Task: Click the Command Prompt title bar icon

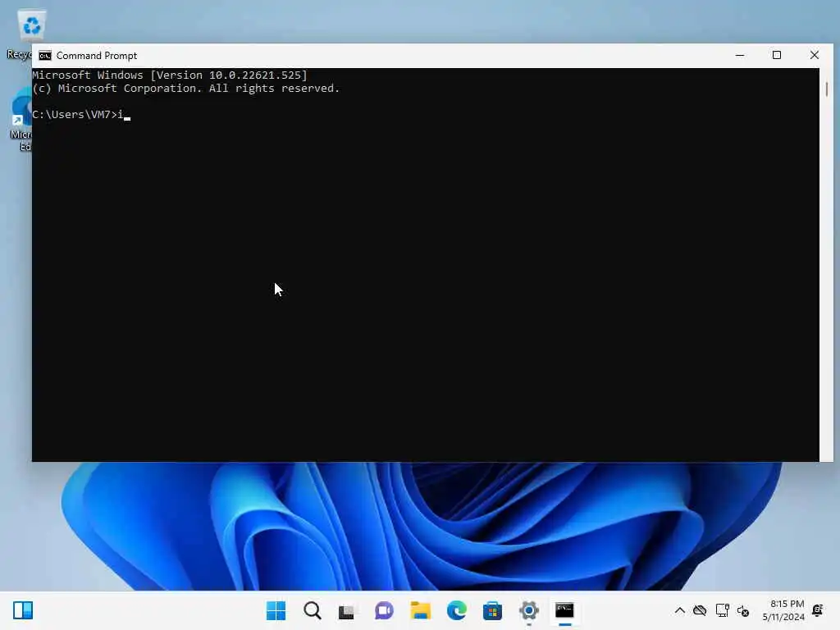Action: click(45, 56)
